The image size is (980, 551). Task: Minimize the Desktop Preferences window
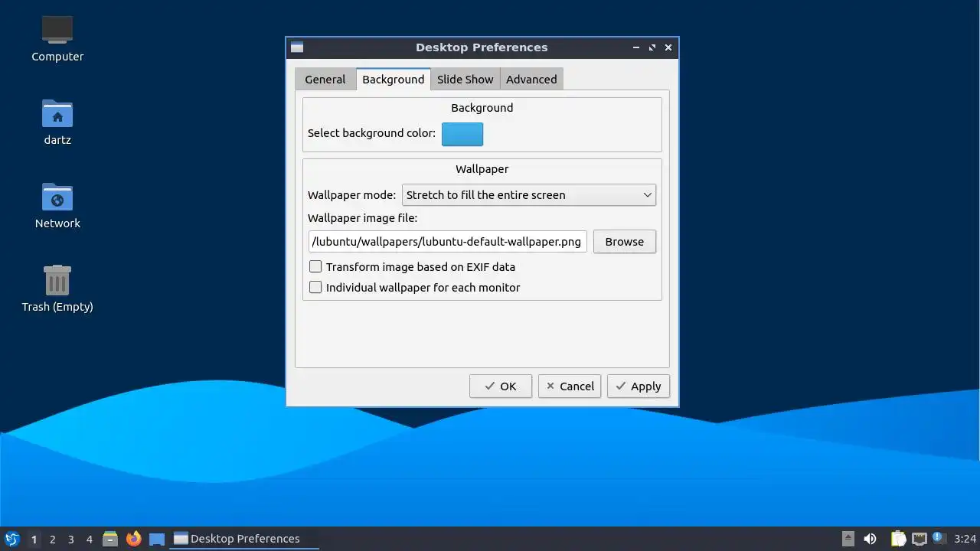635,47
